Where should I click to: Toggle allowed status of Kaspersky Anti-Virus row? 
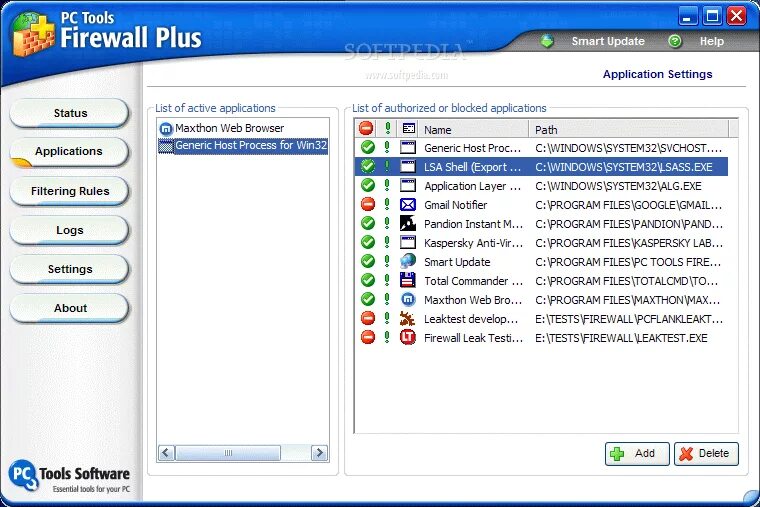click(368, 242)
